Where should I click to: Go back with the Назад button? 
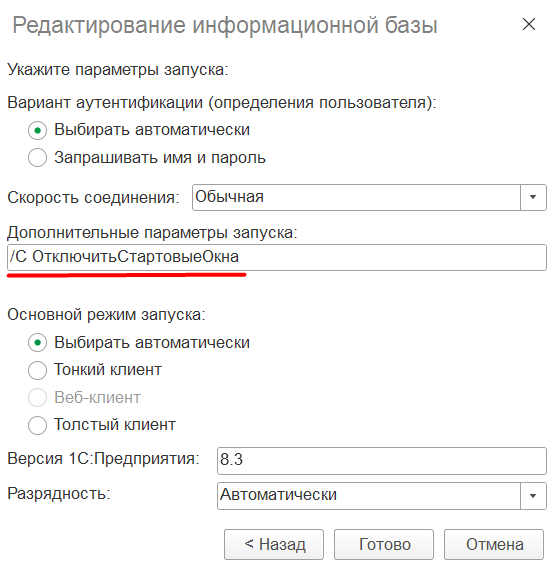[x=274, y=544]
